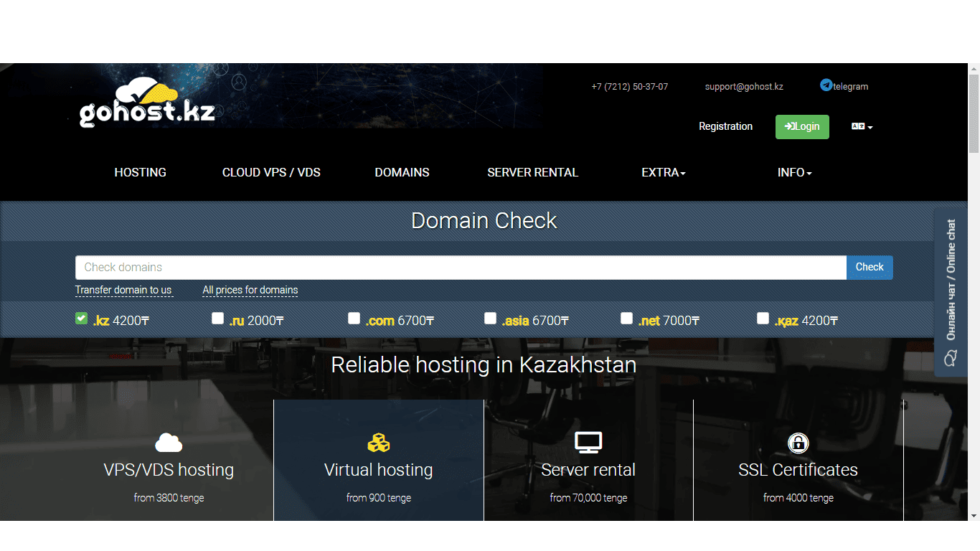Tick the .asia 6700₸ domain checkbox

pos(490,318)
